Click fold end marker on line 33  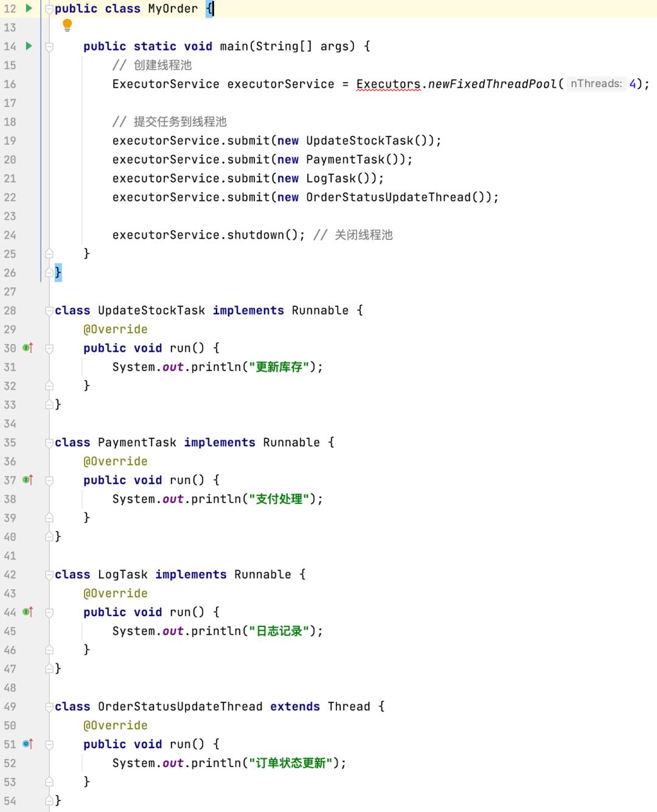[x=49, y=405]
